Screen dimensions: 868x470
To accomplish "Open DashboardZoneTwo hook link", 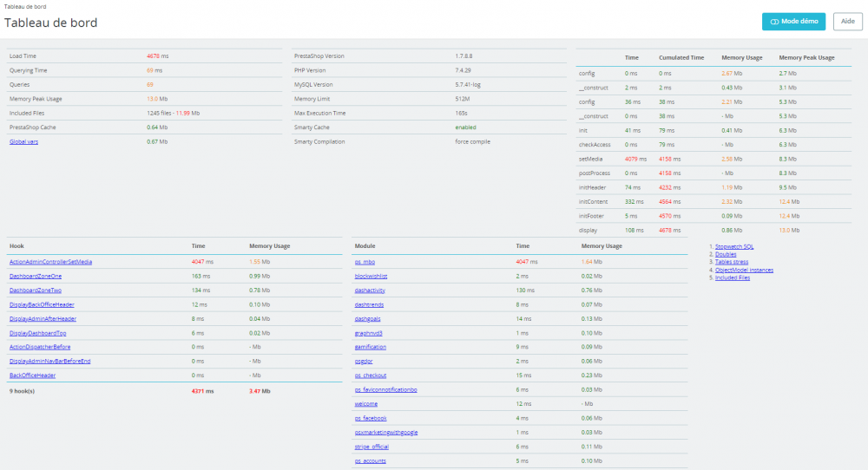I will coord(36,290).
